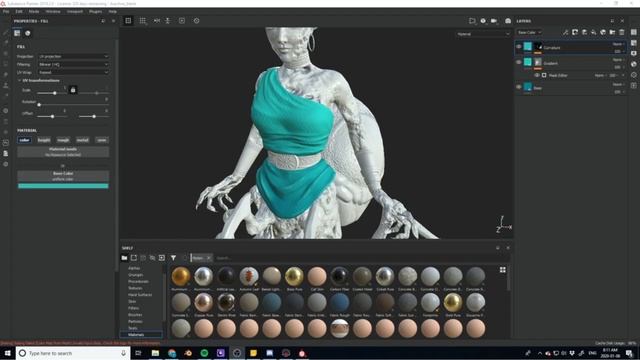This screenshot has width=640, height=360.
Task: Switch to 3D-only viewport mode icon
Action: pyautogui.click(x=128, y=20)
